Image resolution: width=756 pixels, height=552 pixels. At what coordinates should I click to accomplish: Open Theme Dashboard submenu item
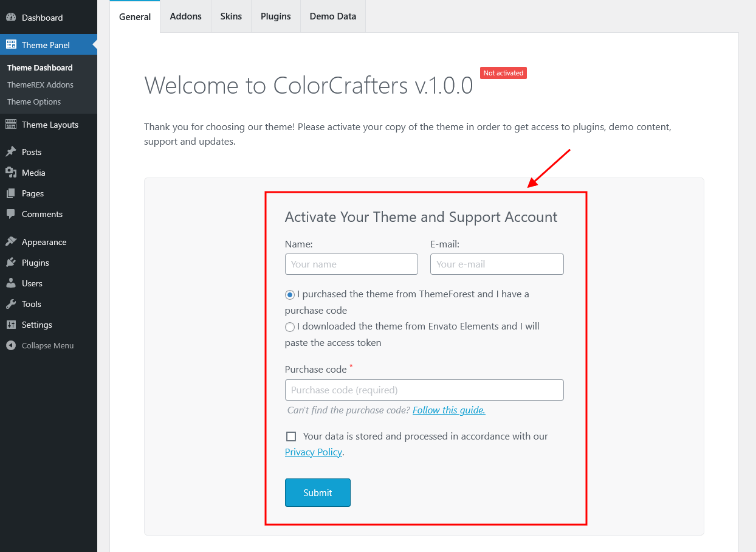click(x=40, y=67)
